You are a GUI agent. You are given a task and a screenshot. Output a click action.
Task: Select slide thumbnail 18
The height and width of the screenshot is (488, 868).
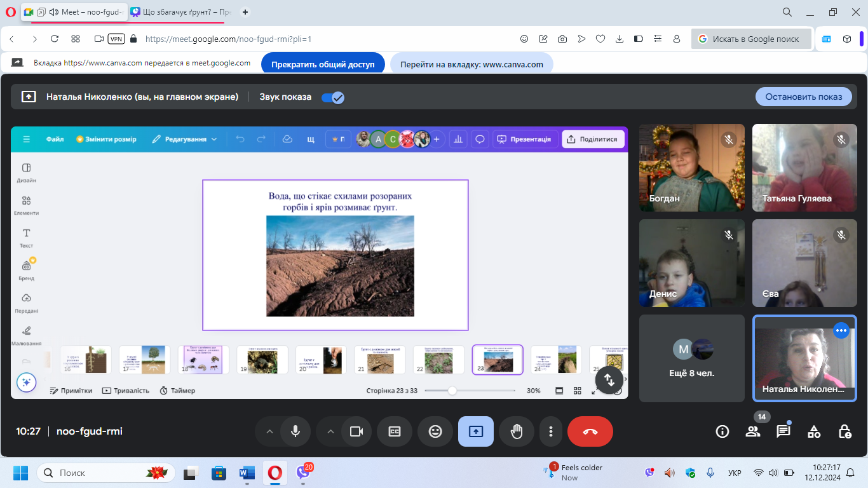203,360
